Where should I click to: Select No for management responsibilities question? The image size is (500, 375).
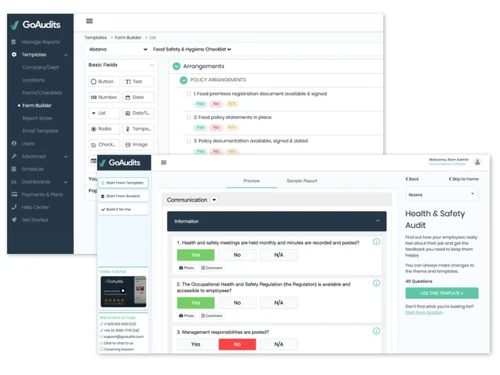237,344
